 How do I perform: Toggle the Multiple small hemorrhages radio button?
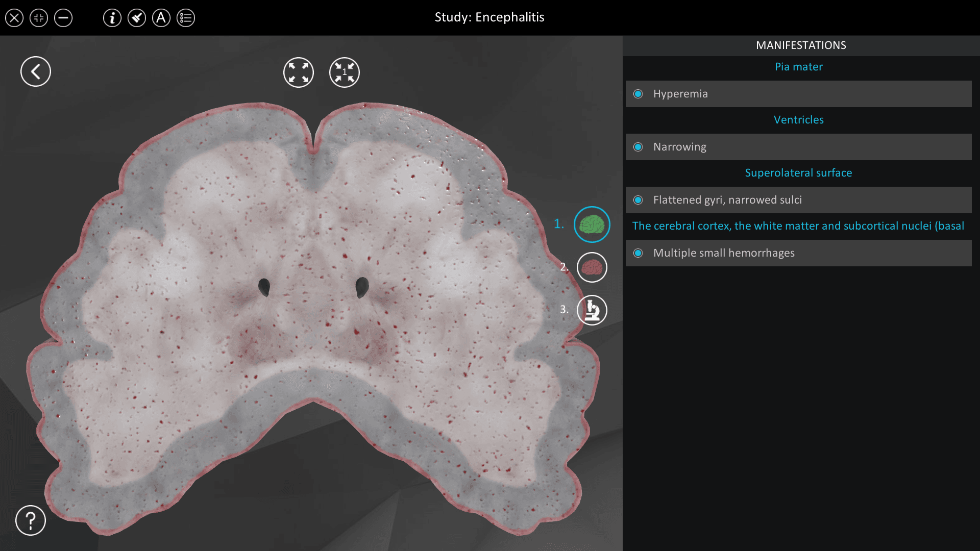click(638, 253)
